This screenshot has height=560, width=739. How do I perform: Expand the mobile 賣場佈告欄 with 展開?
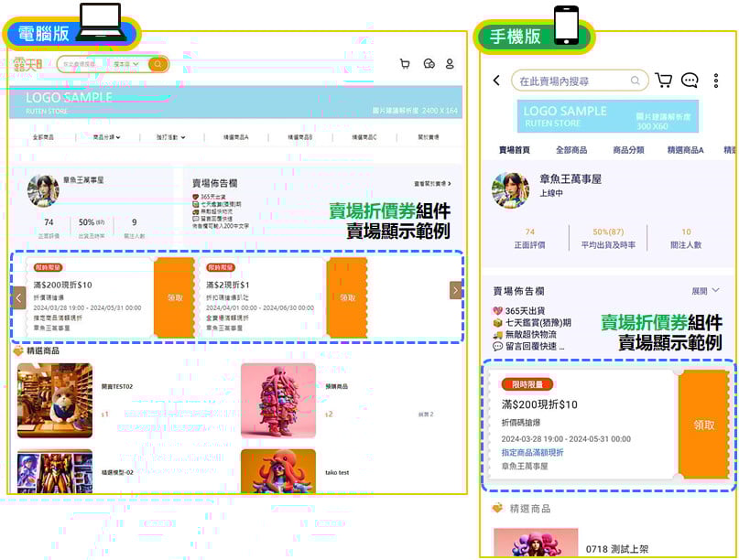[705, 291]
